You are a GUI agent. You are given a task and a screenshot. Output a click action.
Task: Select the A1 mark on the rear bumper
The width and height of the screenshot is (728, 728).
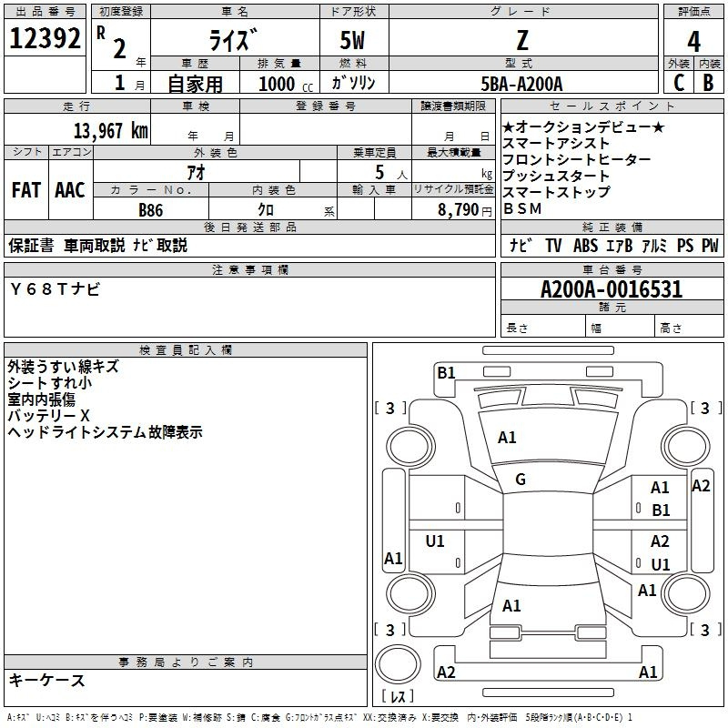[648, 672]
